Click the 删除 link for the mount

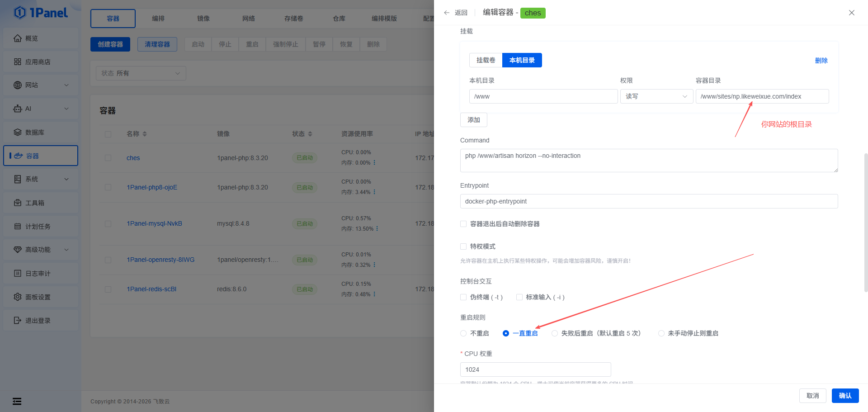[821, 61]
